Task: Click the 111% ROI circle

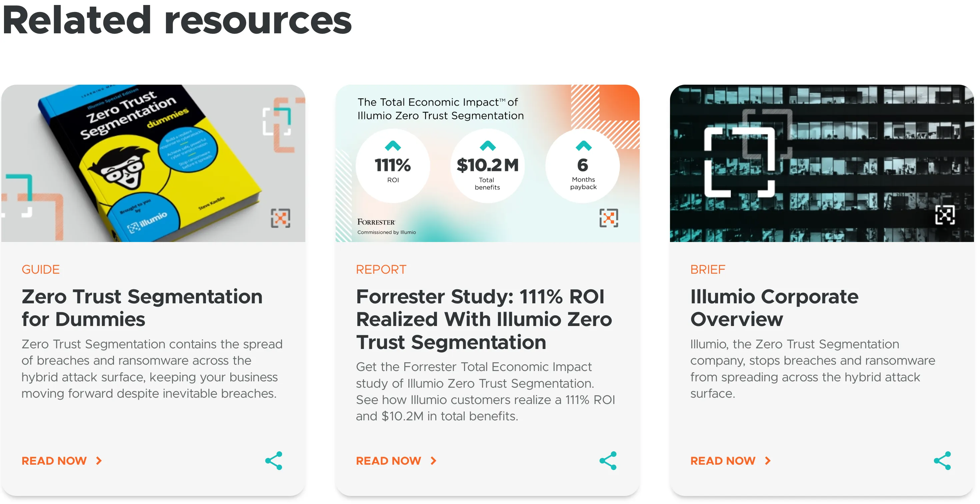Action: 393,165
